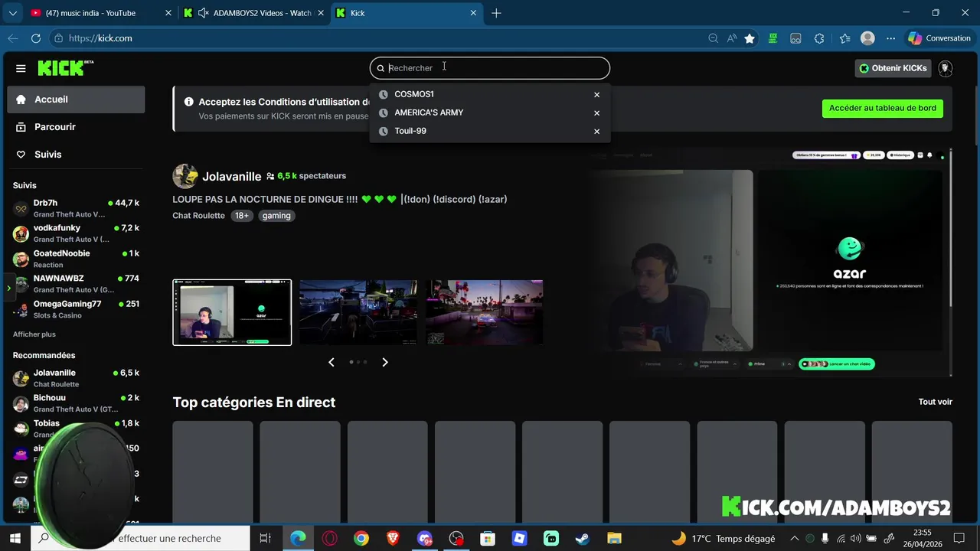The width and height of the screenshot is (980, 551).
Task: Open vodkafunky followed channel
Action: point(76,233)
